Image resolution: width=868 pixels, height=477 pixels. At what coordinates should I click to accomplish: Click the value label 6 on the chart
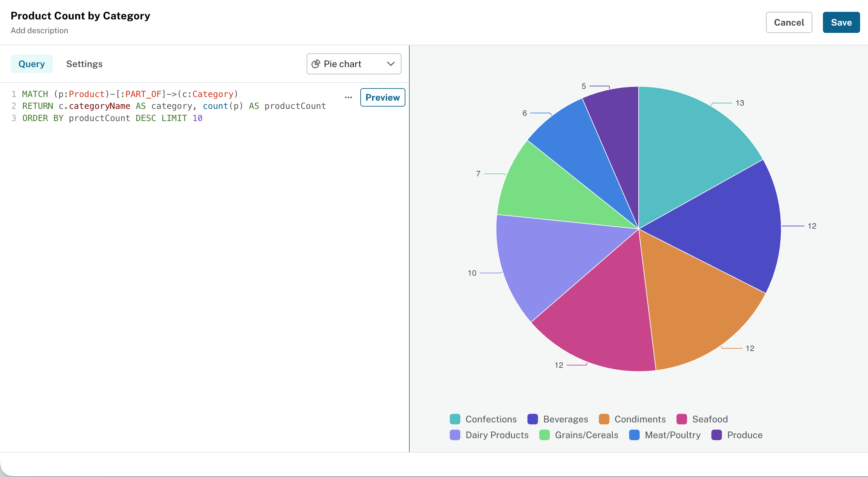pyautogui.click(x=524, y=113)
